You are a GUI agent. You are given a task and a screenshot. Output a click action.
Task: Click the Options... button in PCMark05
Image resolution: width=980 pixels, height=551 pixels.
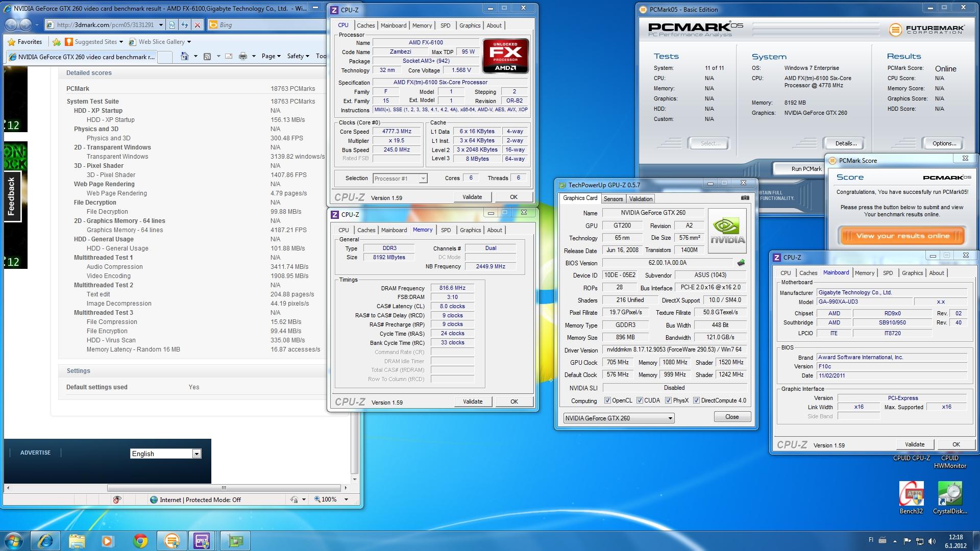click(944, 143)
